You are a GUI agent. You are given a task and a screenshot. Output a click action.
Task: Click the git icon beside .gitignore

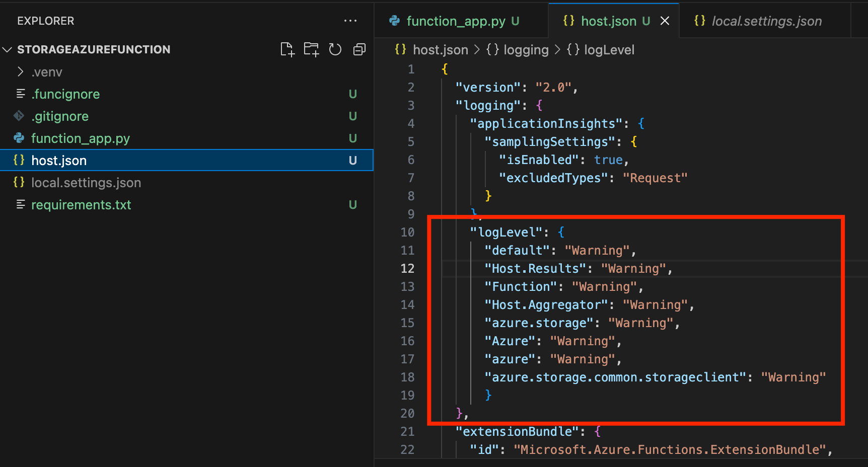[x=19, y=116]
